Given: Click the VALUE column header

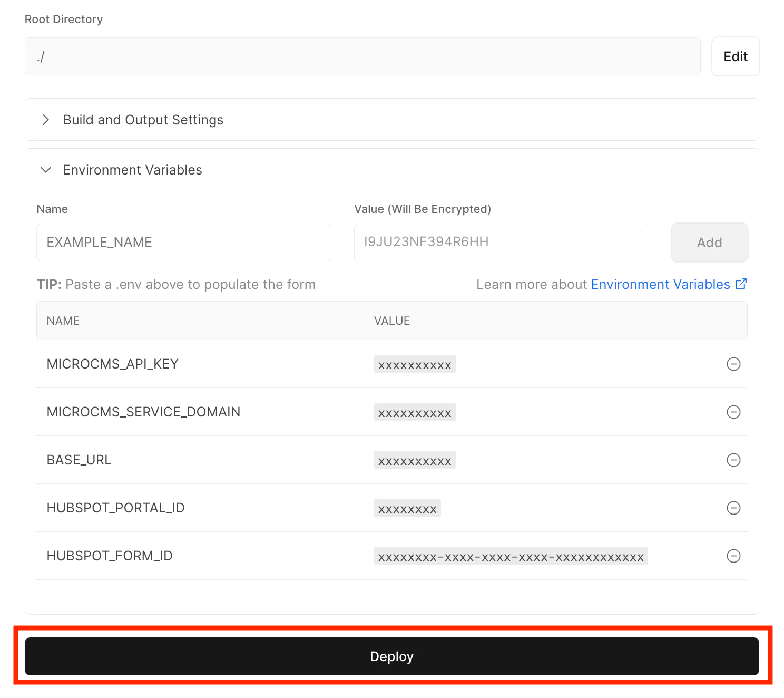Looking at the screenshot, I should coord(391,321).
